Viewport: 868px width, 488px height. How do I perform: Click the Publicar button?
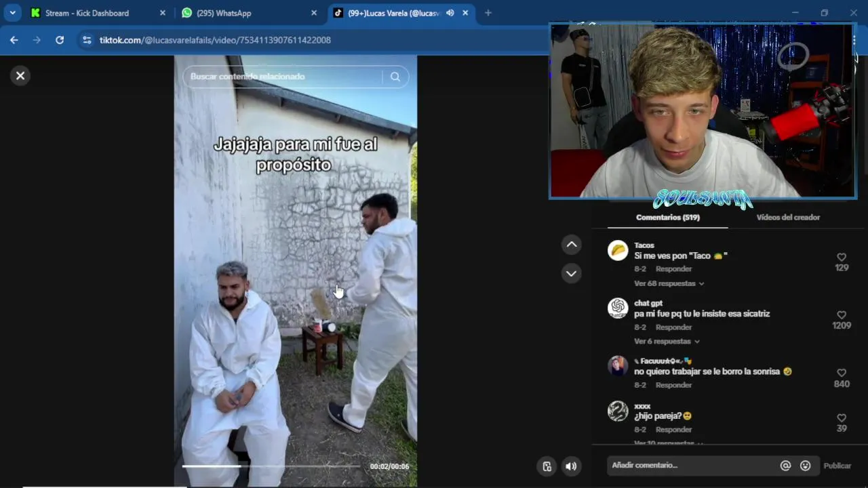837,466
